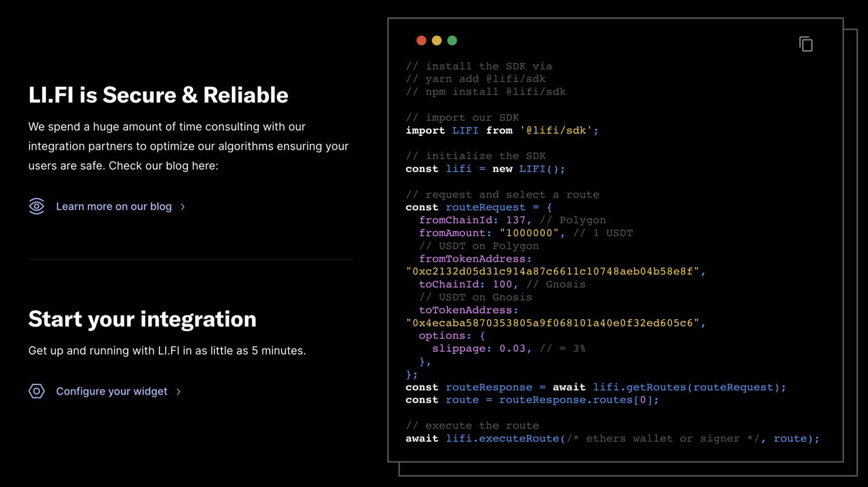Click 'LI.FI is Secure & Reliable' heading
Viewport: 868px width, 487px height.
158,95
